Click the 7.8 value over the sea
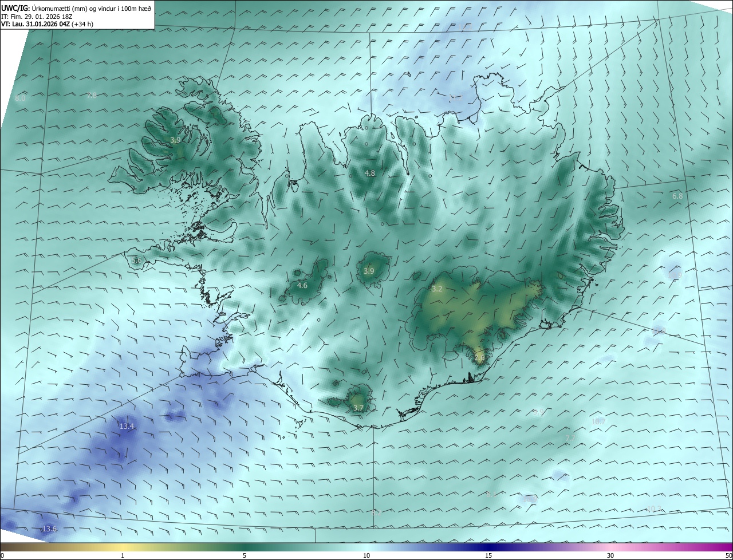733x560 pixels. (x=91, y=96)
